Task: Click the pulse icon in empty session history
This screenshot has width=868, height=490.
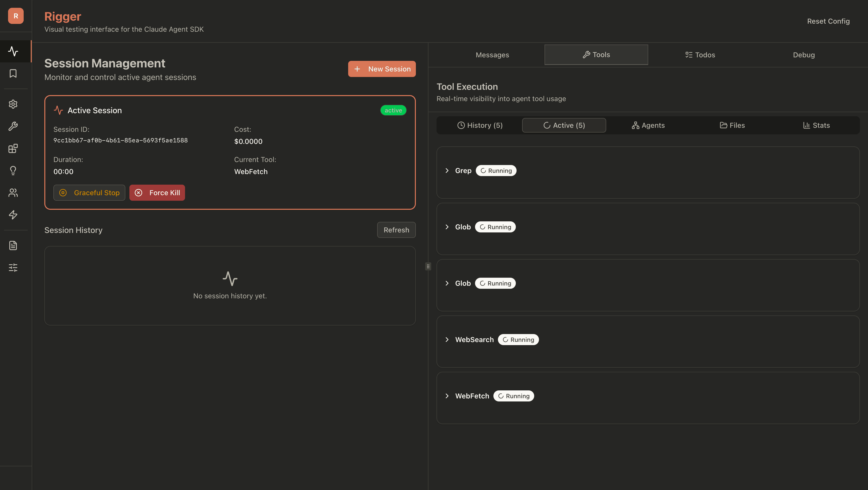Action: pos(230,278)
